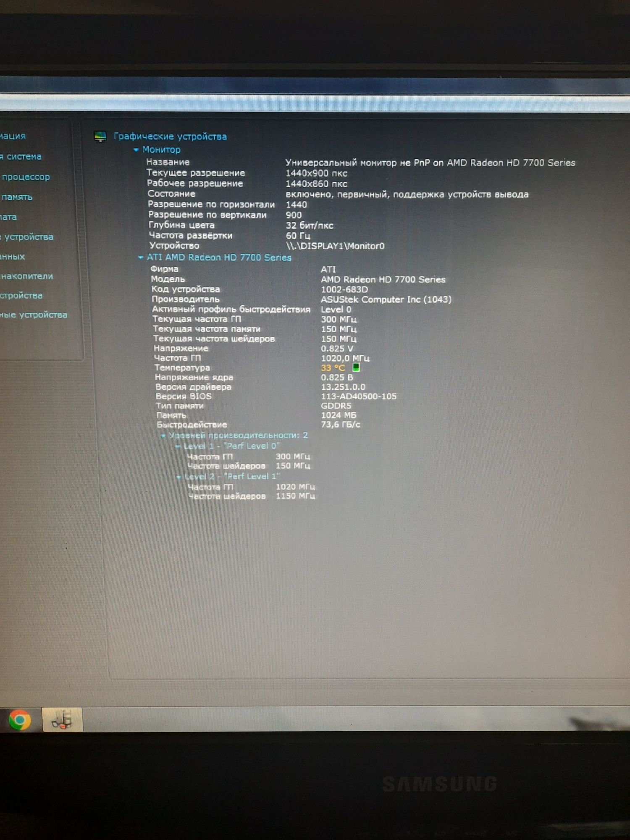Image resolution: width=630 pixels, height=840 pixels.
Task: Click the Level 2 Частота шейдеров value 1150 МГц
Action: pos(296,496)
